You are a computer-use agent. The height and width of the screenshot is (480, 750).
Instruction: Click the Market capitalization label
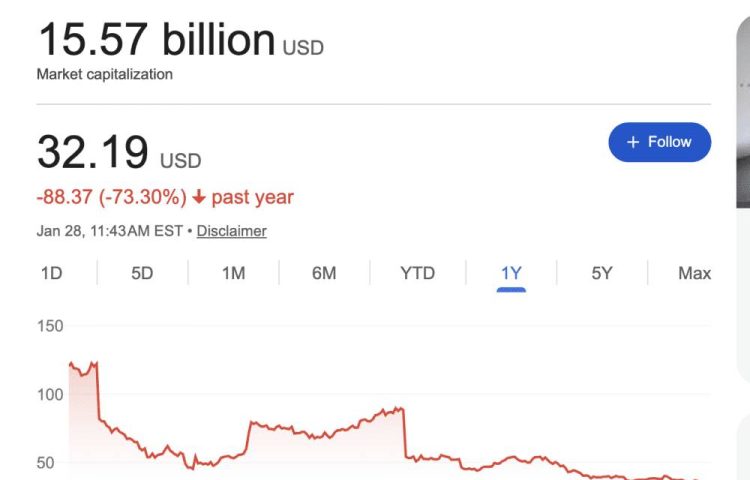click(x=104, y=75)
